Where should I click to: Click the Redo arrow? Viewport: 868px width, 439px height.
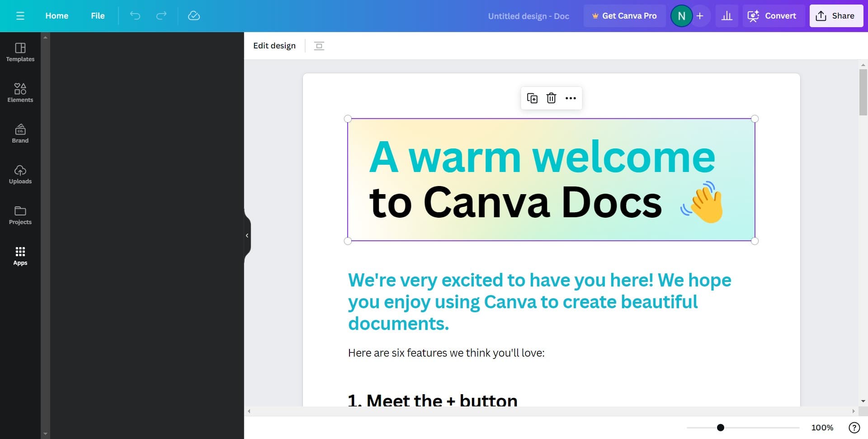click(161, 16)
